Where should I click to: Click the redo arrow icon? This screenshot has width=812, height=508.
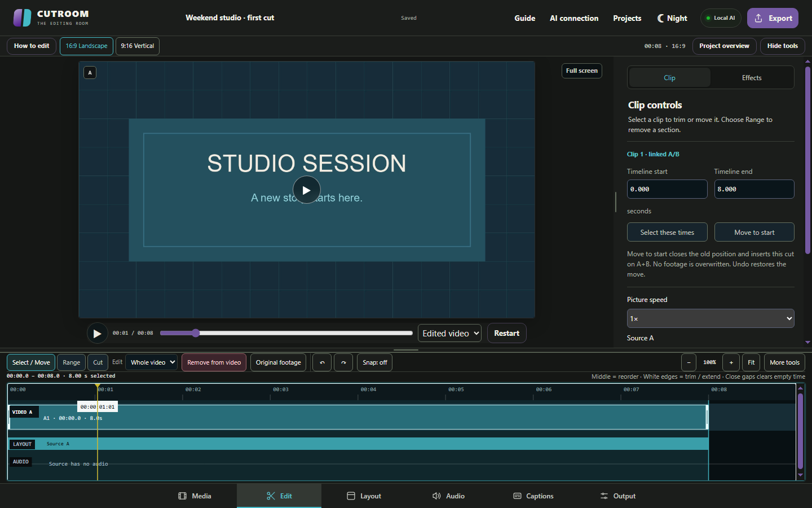coord(343,362)
